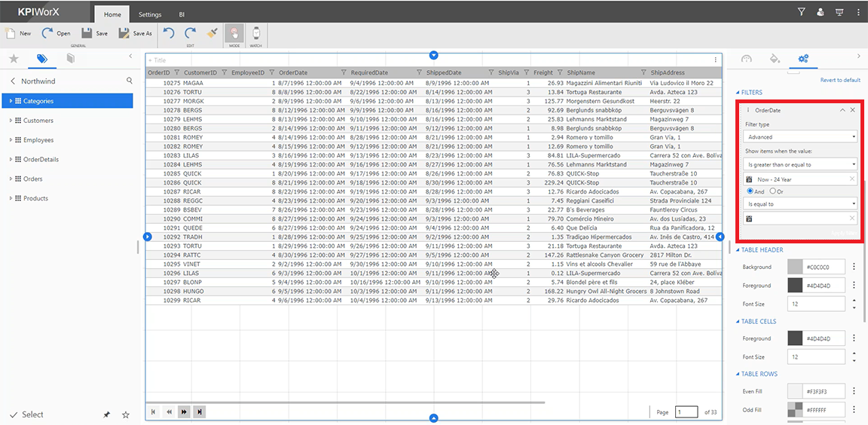Open the Watch preview icon

255,33
